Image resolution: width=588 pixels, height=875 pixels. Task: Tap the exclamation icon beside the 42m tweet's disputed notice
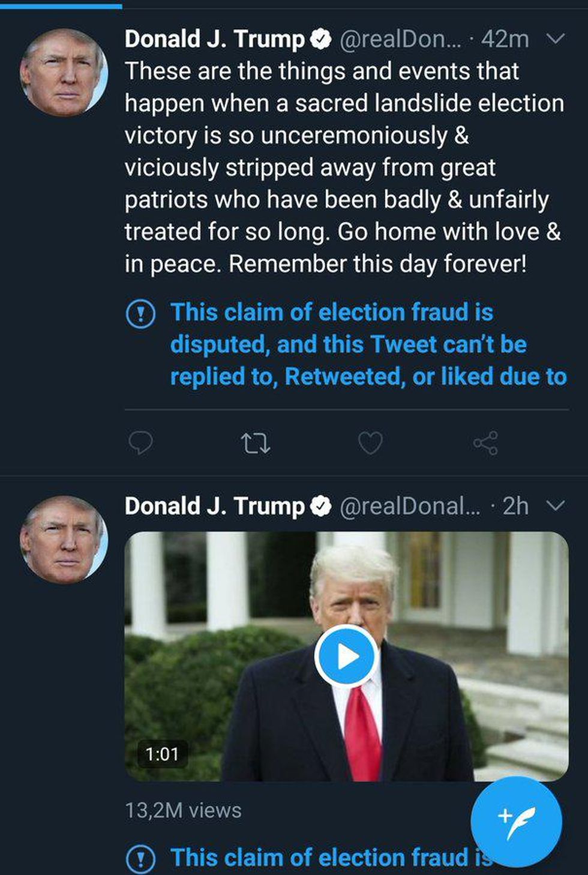[x=141, y=313]
